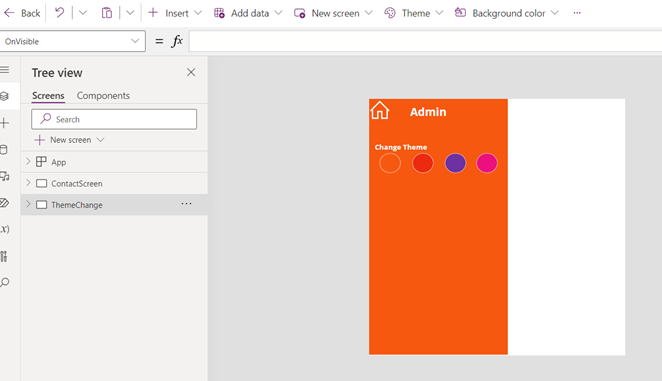Open the Power Automate icon in left rail
This screenshot has width=662, height=381.
(5, 203)
